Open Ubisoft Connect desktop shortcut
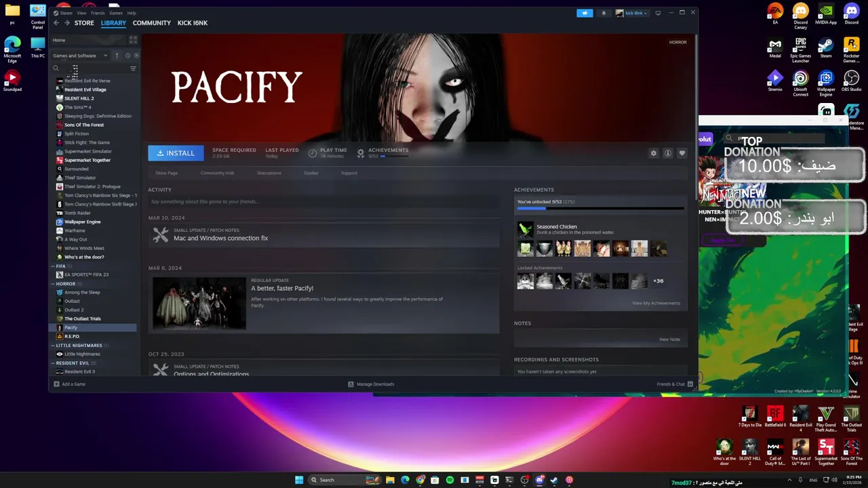Image resolution: width=868 pixels, height=488 pixels. coord(801,84)
